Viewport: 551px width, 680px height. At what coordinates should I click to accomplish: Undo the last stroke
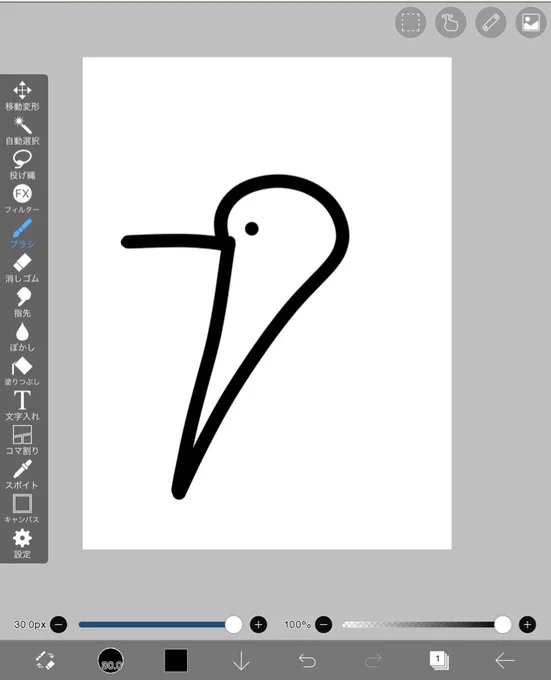307,660
